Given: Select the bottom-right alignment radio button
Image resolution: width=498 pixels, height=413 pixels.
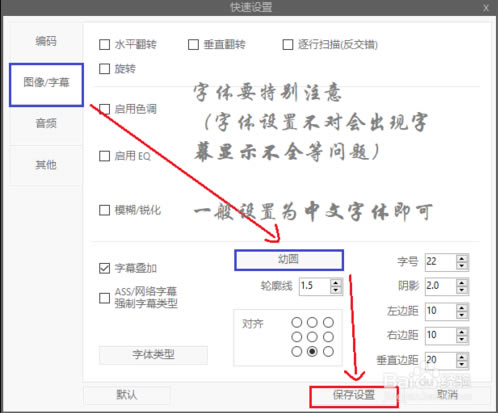Looking at the screenshot, I should [x=328, y=351].
